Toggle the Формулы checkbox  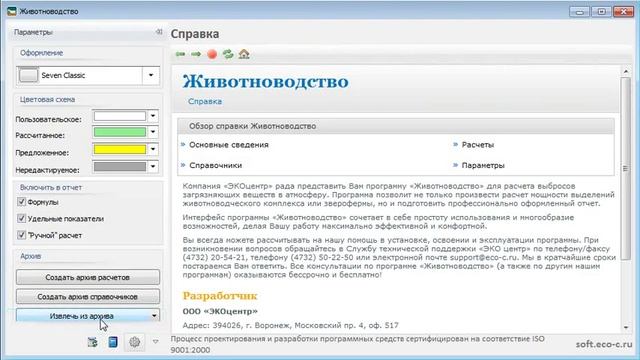[21, 202]
